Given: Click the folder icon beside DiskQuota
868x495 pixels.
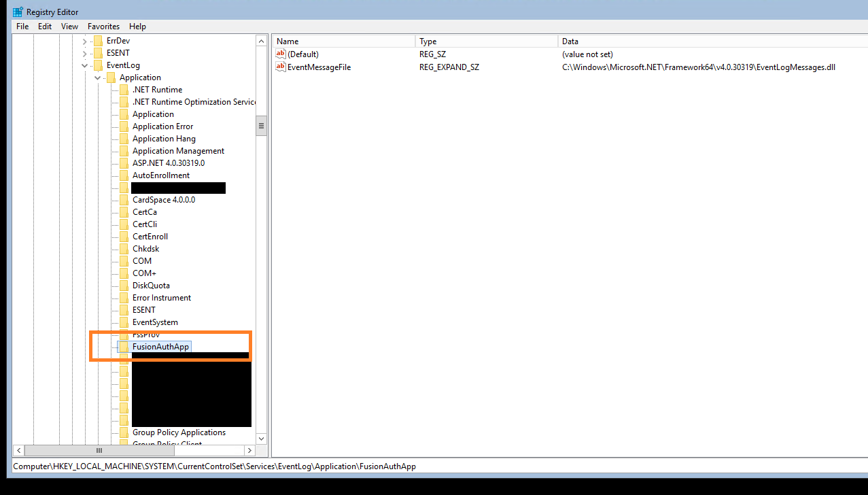Looking at the screenshot, I should (124, 285).
